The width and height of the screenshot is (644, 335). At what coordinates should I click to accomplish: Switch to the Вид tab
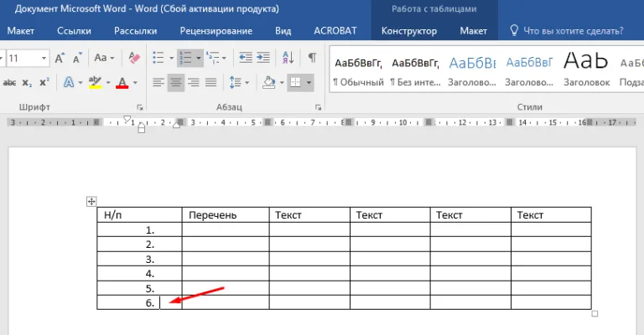(x=283, y=31)
